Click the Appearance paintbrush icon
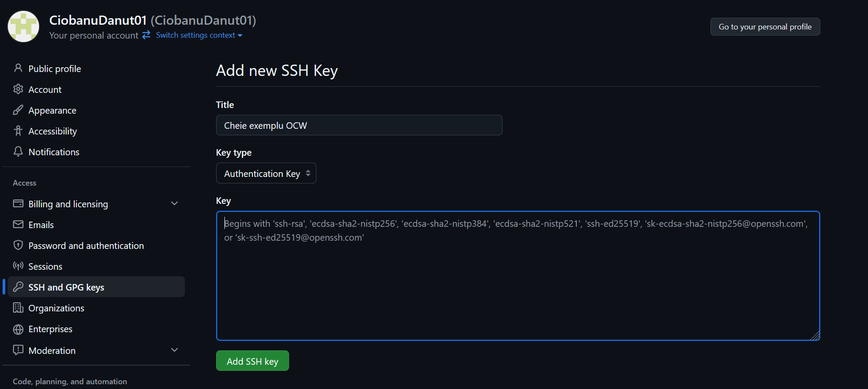Image resolution: width=868 pixels, height=389 pixels. click(x=18, y=110)
